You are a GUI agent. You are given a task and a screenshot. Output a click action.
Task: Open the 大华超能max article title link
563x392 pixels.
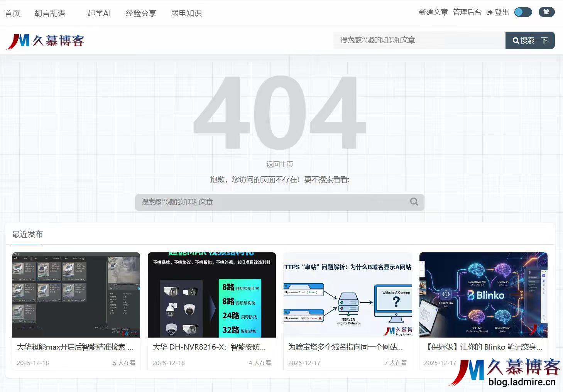point(74,347)
